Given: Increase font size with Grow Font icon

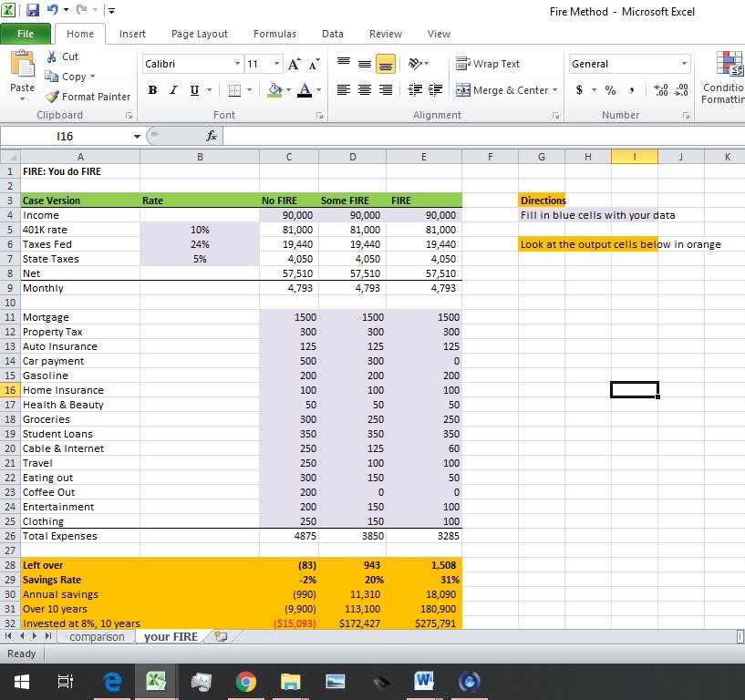Looking at the screenshot, I should pyautogui.click(x=294, y=64).
